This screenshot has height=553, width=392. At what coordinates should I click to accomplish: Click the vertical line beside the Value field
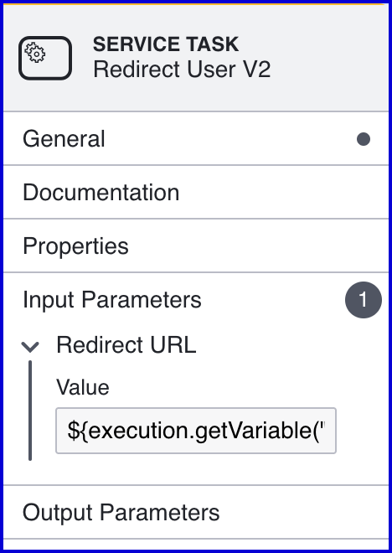[x=30, y=411]
